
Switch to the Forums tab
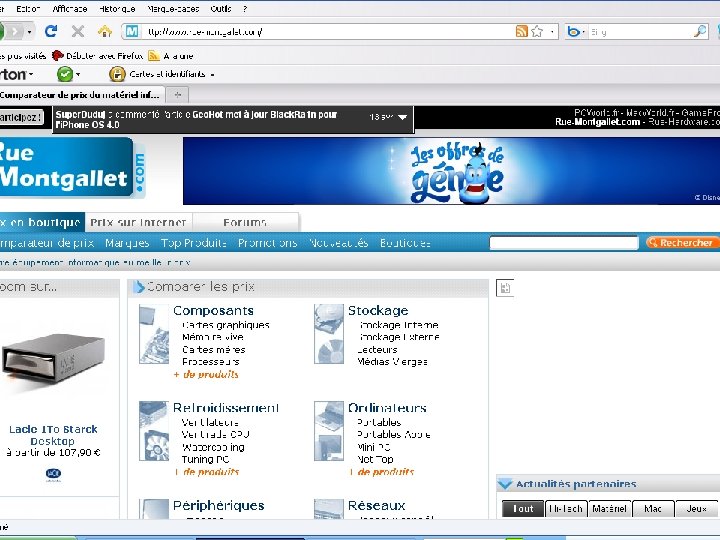click(245, 223)
